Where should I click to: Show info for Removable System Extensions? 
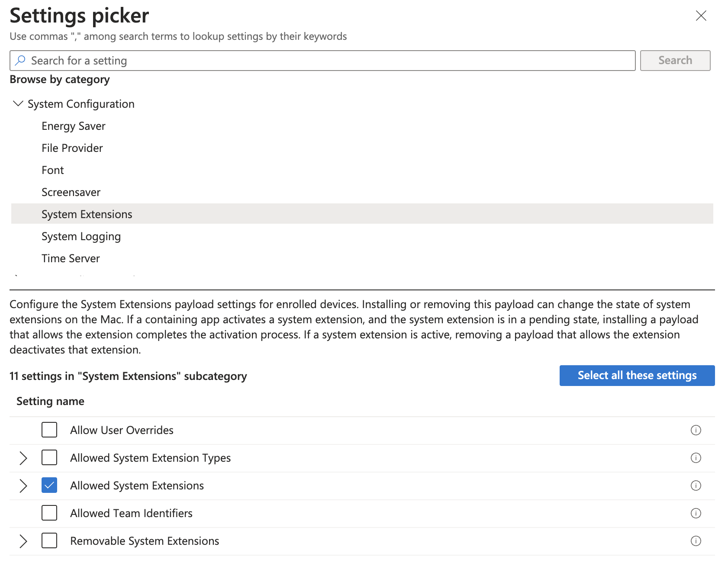[696, 541]
